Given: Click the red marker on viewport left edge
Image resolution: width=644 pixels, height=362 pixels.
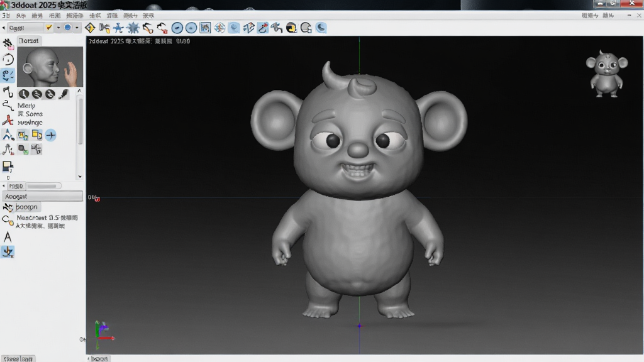Looking at the screenshot, I should pyautogui.click(x=97, y=199).
